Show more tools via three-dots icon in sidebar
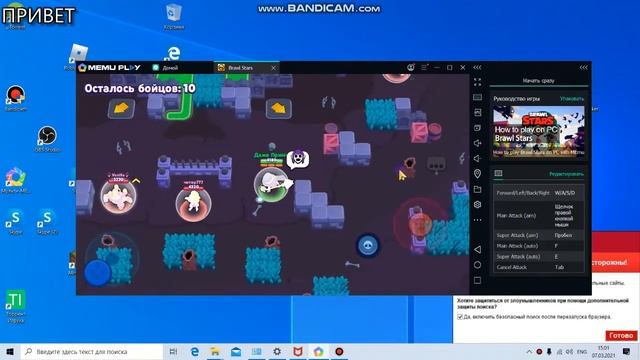The height and width of the screenshot is (360, 640). (x=477, y=220)
